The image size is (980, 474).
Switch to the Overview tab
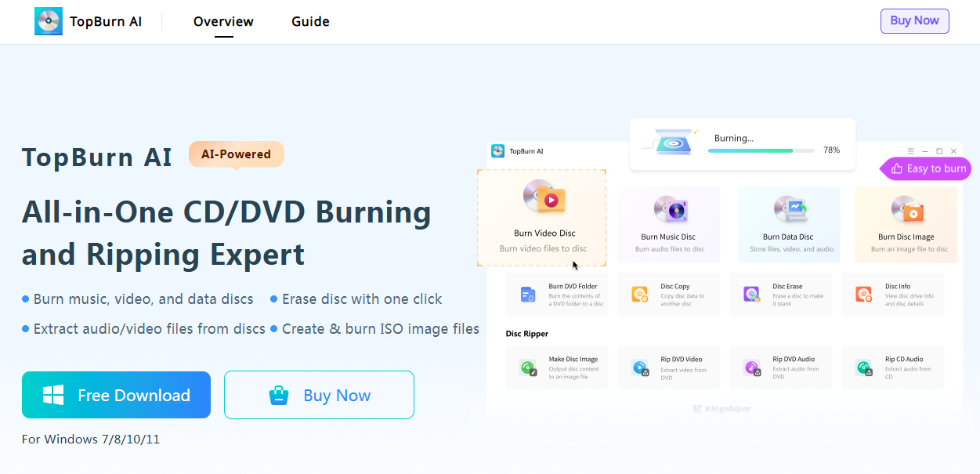tap(223, 22)
